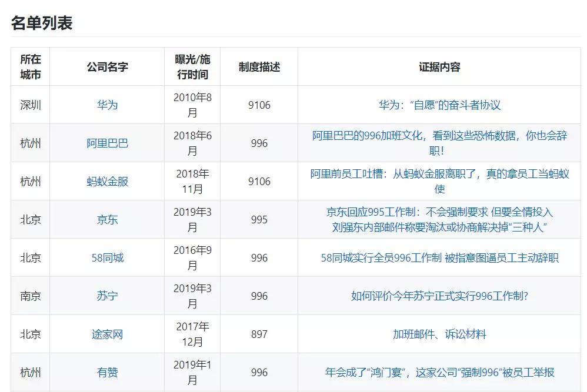Click the 995 schedule value

[x=259, y=220]
